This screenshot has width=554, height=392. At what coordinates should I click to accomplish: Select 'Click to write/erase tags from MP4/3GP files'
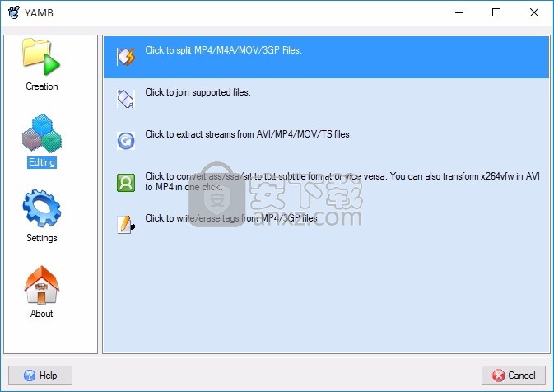coord(232,218)
